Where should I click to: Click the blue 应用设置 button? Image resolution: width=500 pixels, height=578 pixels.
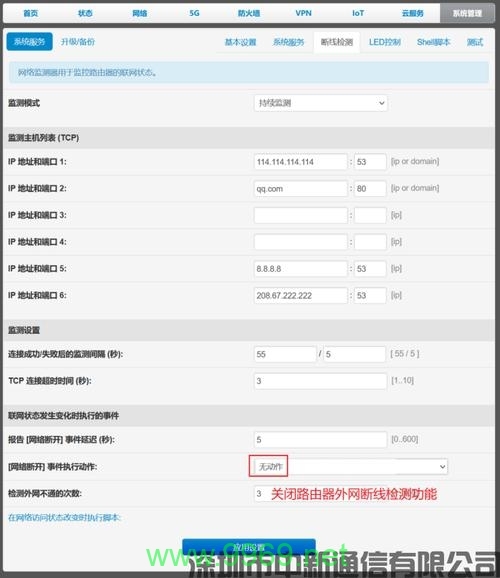pyautogui.click(x=249, y=547)
